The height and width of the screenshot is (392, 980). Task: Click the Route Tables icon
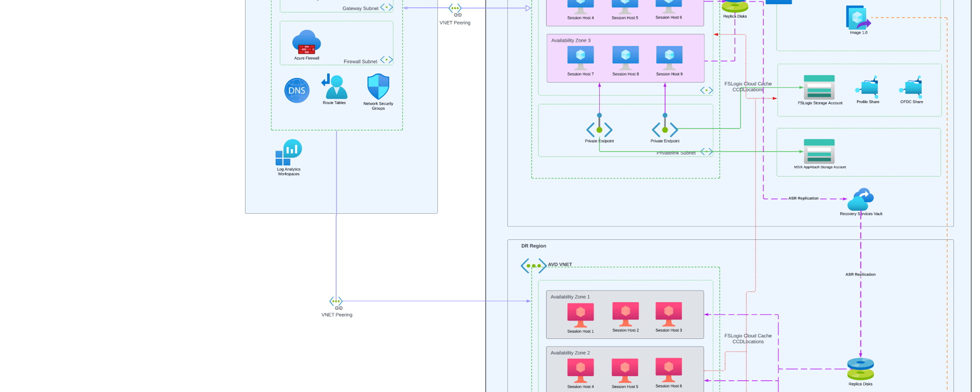(334, 86)
